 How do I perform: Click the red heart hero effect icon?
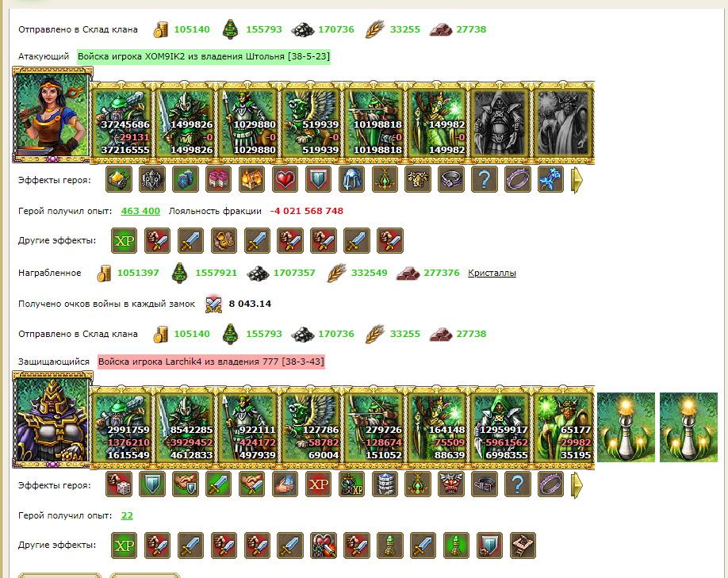pyautogui.click(x=285, y=179)
